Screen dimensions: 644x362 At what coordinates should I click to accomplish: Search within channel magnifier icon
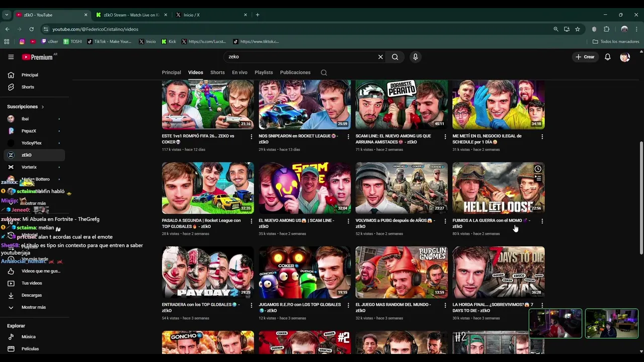pyautogui.click(x=324, y=72)
